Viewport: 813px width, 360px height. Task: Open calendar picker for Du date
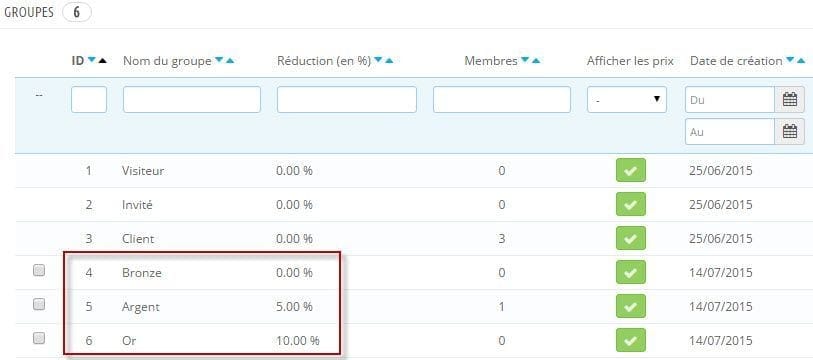790,100
